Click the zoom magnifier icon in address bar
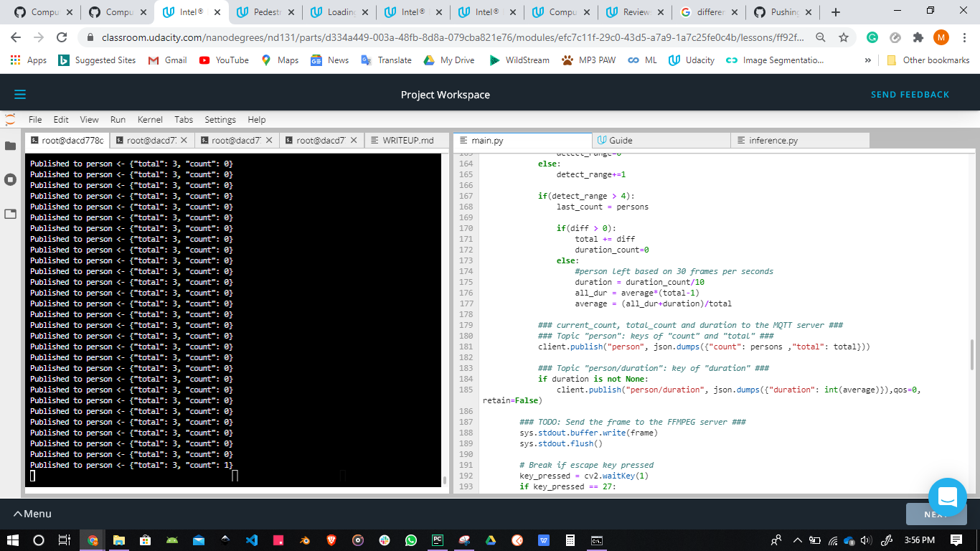This screenshot has height=551, width=980. [821, 37]
